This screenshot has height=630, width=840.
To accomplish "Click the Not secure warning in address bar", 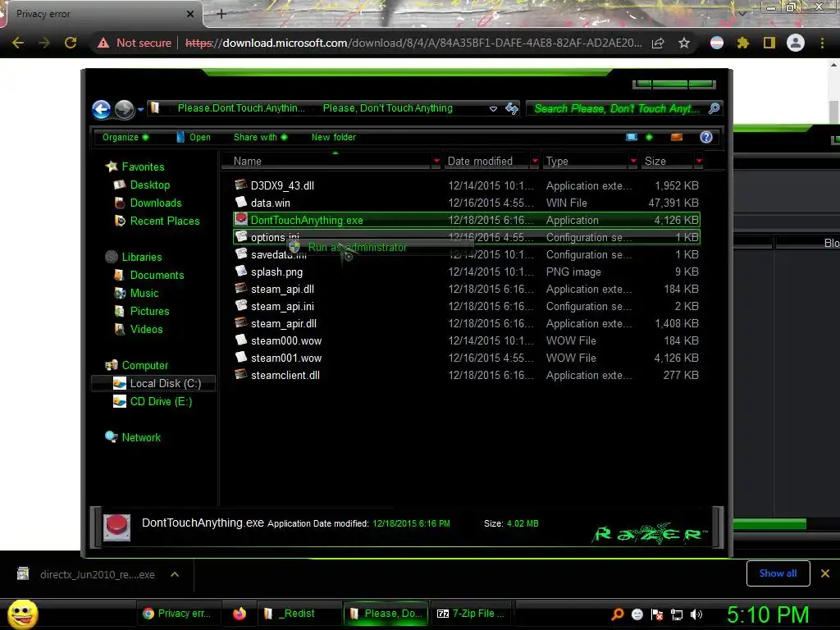I will tap(135, 43).
